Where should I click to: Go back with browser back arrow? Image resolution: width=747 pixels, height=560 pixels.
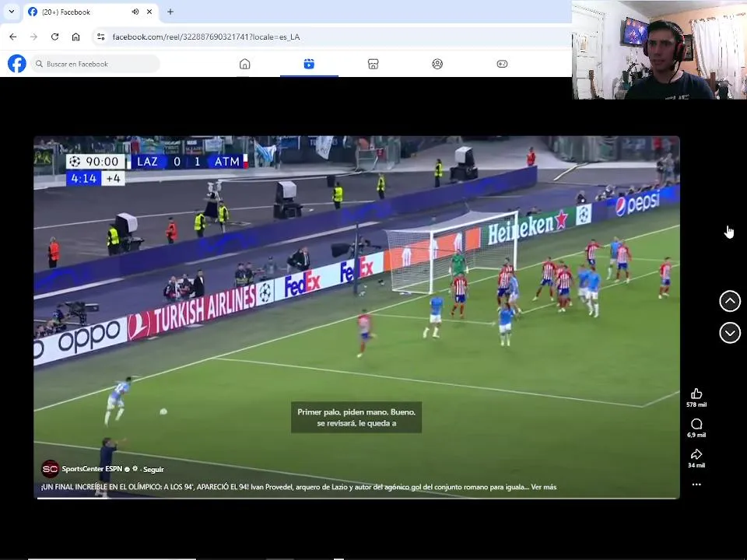tap(13, 37)
